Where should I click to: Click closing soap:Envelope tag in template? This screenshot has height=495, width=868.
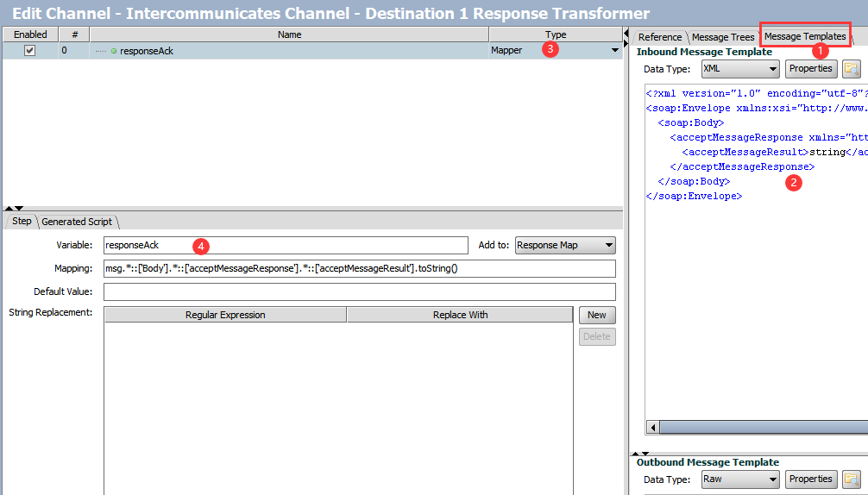695,196
